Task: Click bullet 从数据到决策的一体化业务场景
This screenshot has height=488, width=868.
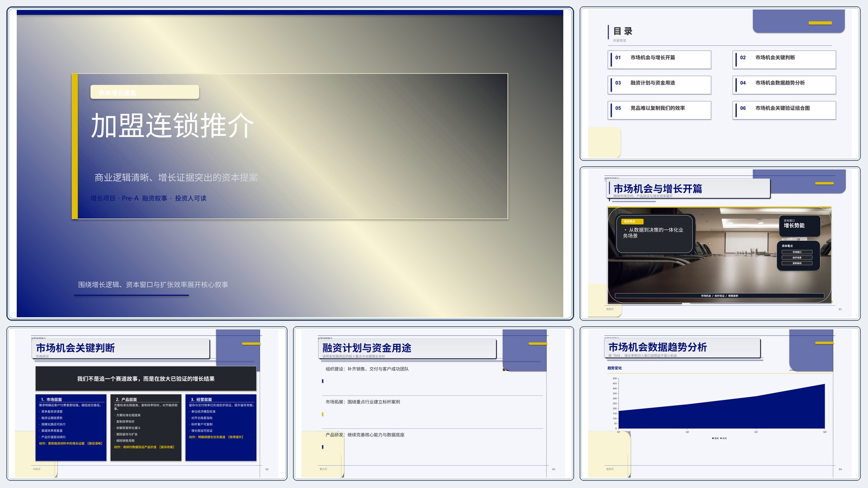Action: pyautogui.click(x=654, y=233)
